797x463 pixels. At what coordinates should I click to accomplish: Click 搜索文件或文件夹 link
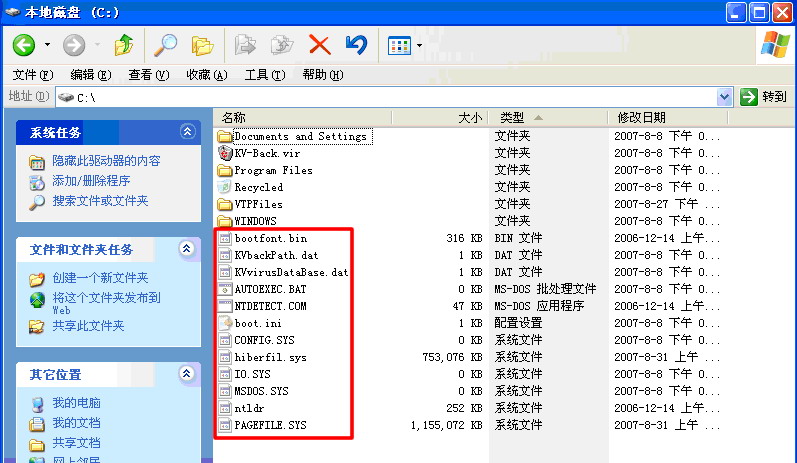(100, 201)
